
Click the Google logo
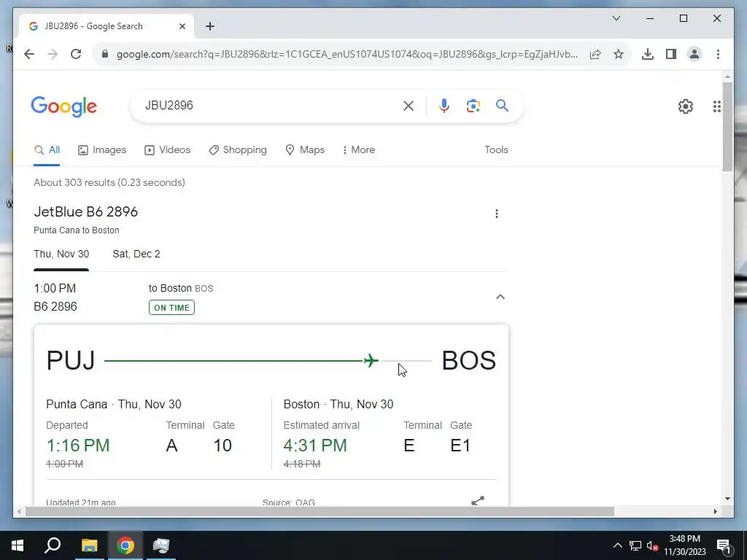64,106
